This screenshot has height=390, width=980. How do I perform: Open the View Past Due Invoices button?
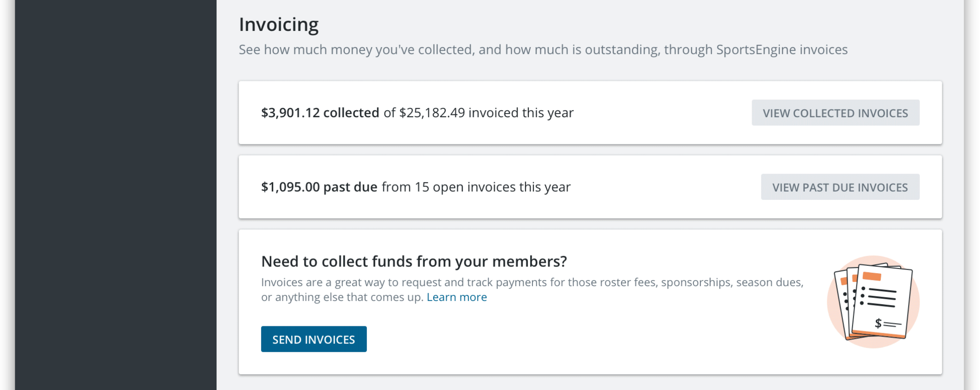click(840, 187)
